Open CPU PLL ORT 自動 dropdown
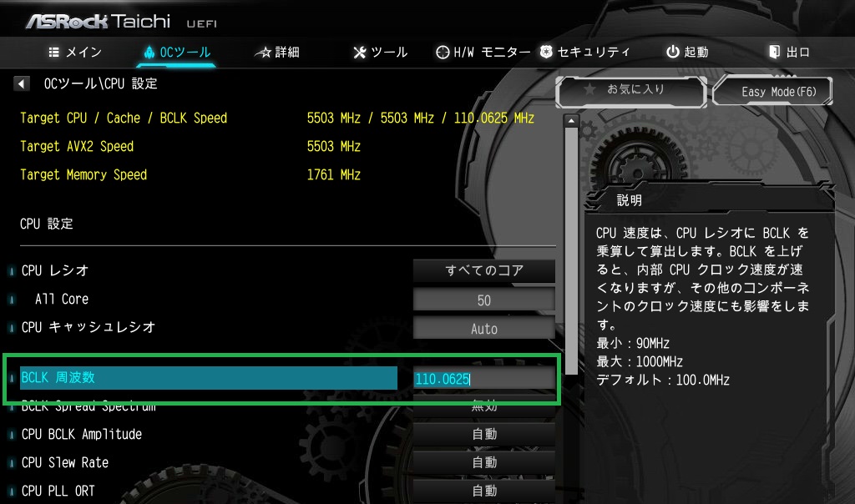The height and width of the screenshot is (504, 855). click(x=484, y=491)
